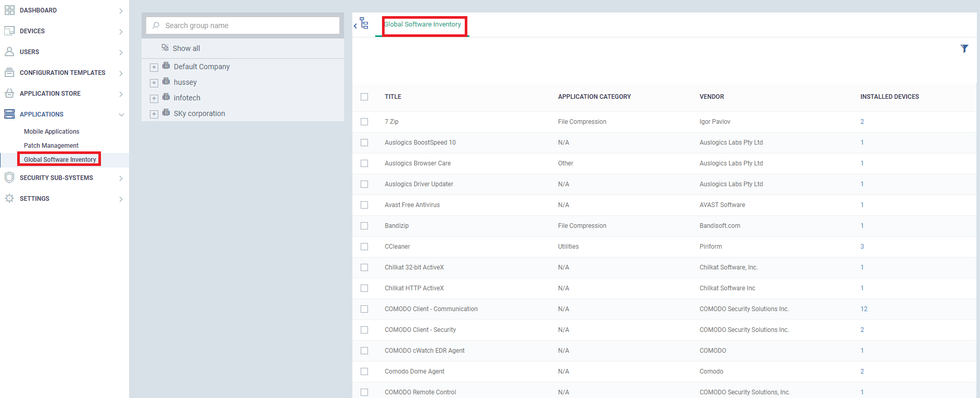This screenshot has height=398, width=980.
Task: Open Mobile Applications submenu item
Action: pyautogui.click(x=52, y=132)
